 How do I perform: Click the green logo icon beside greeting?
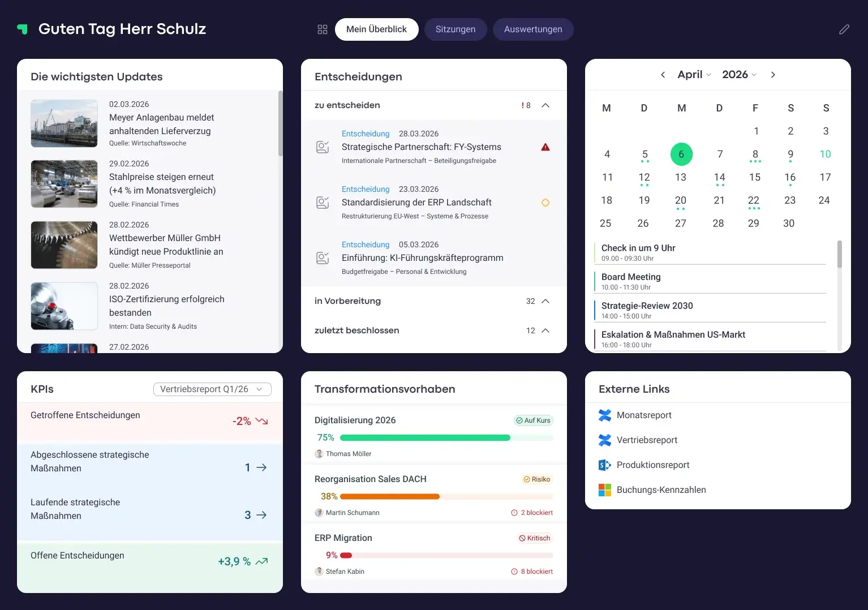pos(23,29)
